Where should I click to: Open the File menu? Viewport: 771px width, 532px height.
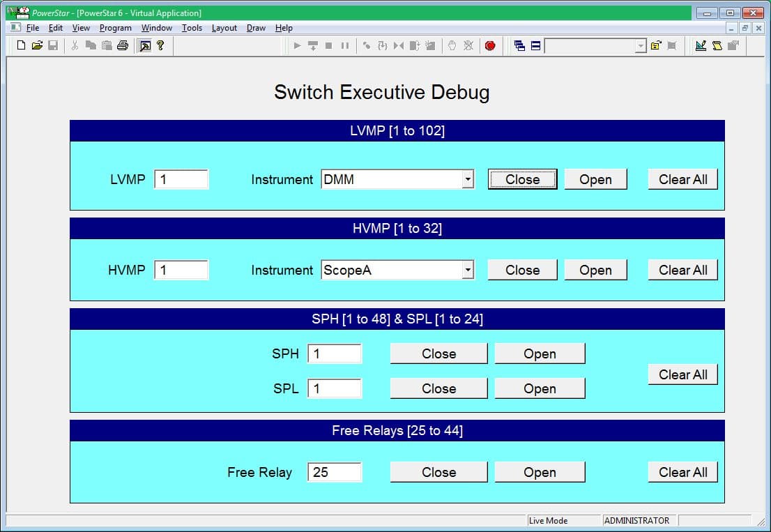[33, 27]
